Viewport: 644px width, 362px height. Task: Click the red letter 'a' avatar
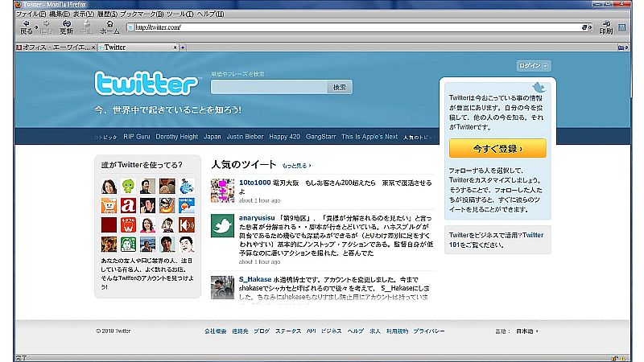[x=129, y=206]
